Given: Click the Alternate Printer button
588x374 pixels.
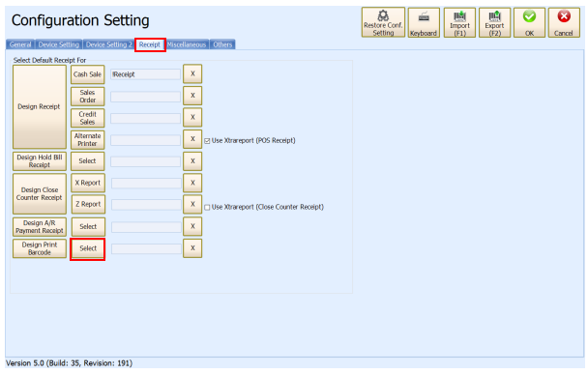Looking at the screenshot, I should [87, 140].
